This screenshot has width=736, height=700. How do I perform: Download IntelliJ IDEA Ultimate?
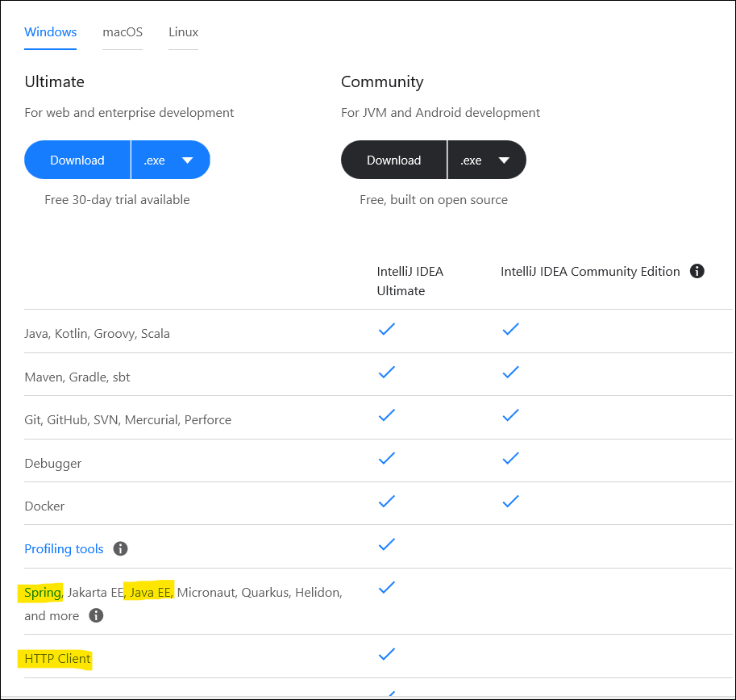coord(77,160)
